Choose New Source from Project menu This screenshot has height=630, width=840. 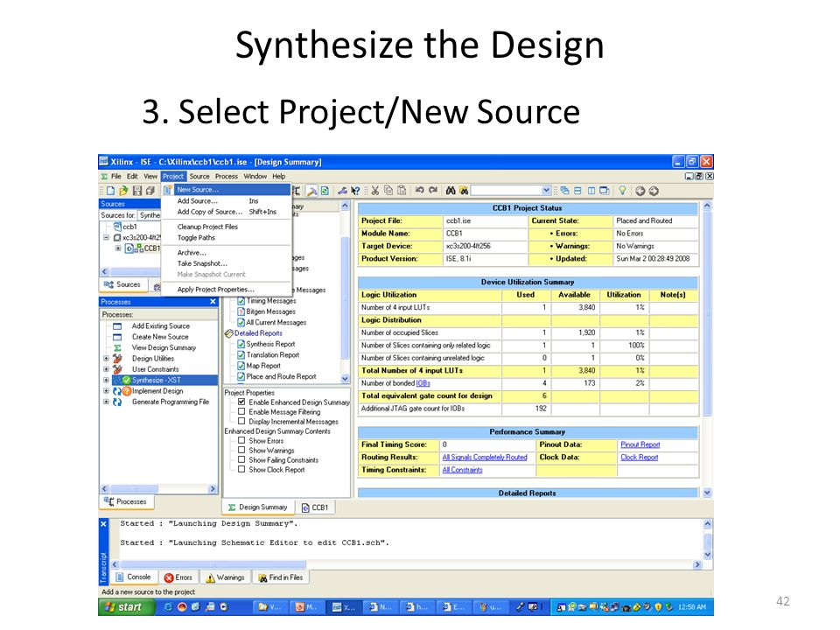tap(233, 190)
